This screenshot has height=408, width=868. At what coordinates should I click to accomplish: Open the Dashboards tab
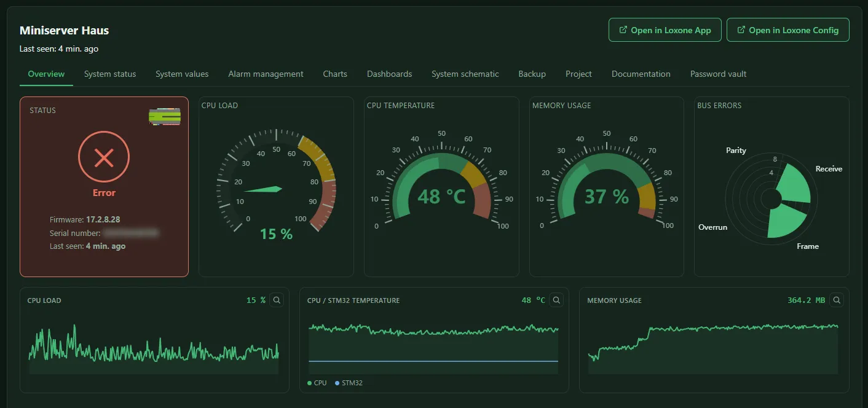coord(389,74)
